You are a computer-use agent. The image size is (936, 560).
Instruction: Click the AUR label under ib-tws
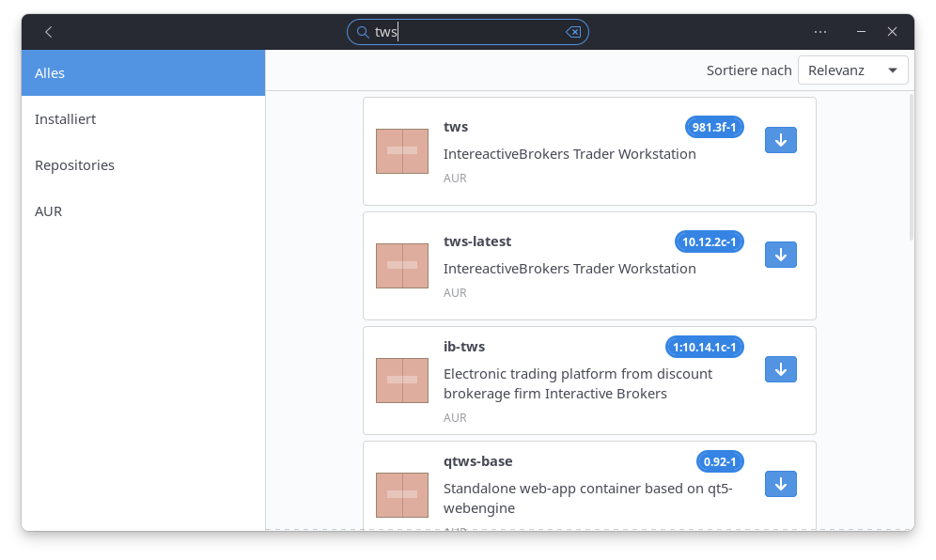click(x=455, y=417)
